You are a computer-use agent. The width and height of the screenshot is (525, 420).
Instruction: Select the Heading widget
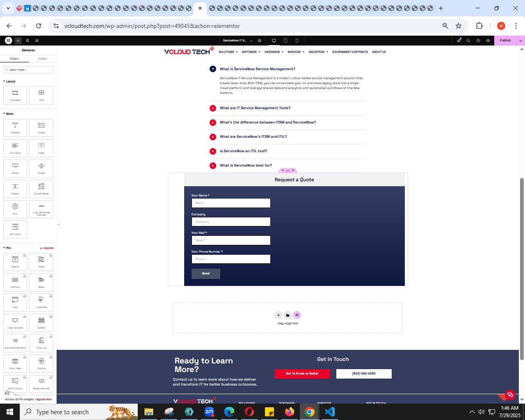point(15,128)
